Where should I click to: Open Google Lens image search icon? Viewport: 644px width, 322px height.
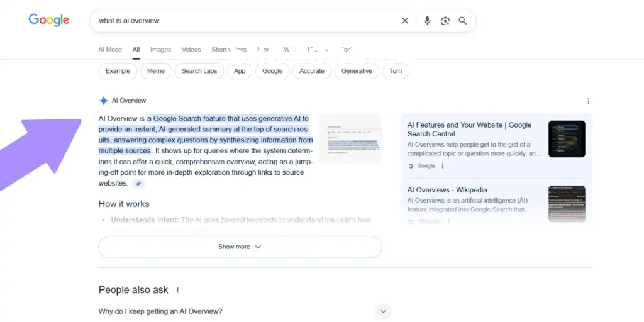pyautogui.click(x=445, y=21)
